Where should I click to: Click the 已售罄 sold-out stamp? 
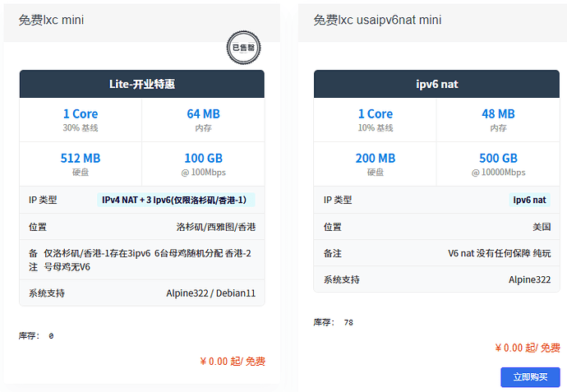243,48
